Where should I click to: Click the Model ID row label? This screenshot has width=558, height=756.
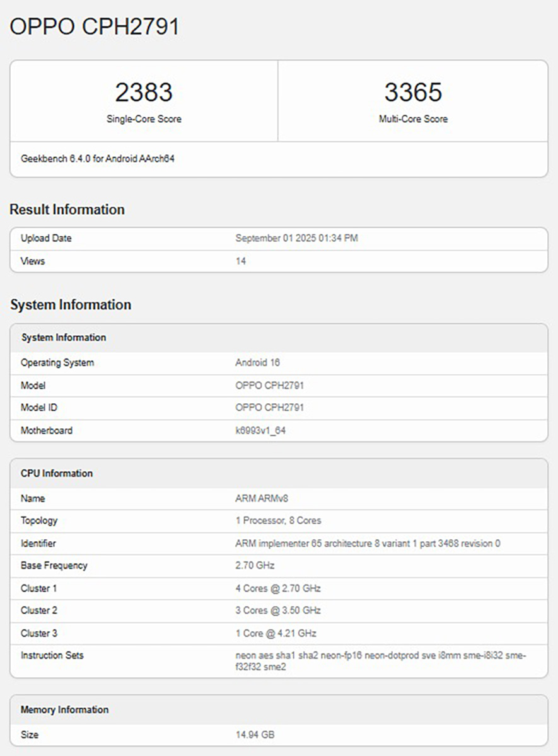click(x=39, y=408)
